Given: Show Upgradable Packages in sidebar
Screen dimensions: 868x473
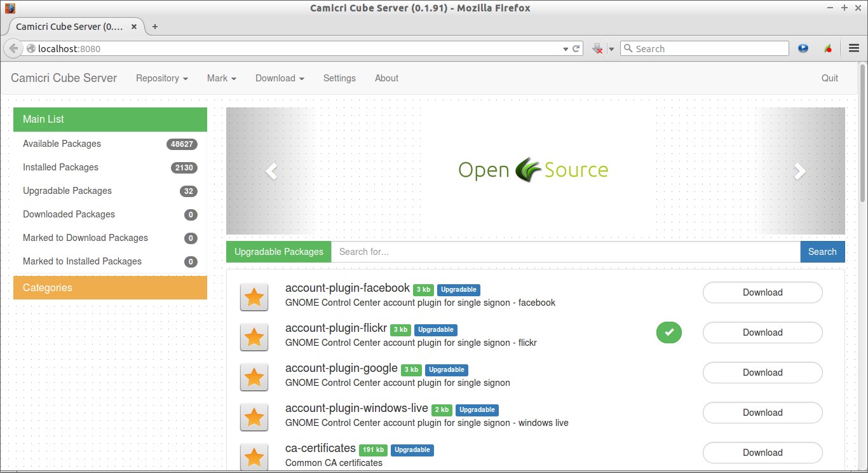Looking at the screenshot, I should (110, 191).
